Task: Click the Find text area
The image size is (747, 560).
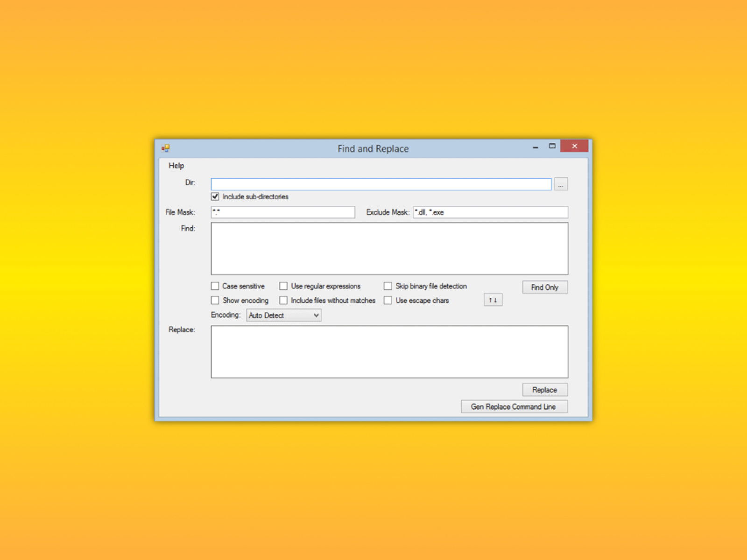Action: point(389,249)
